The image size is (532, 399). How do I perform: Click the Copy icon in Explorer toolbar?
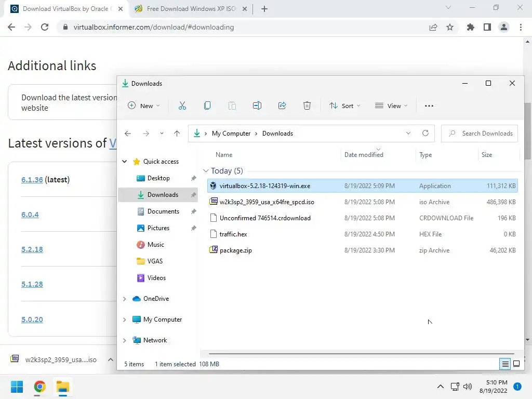click(207, 106)
